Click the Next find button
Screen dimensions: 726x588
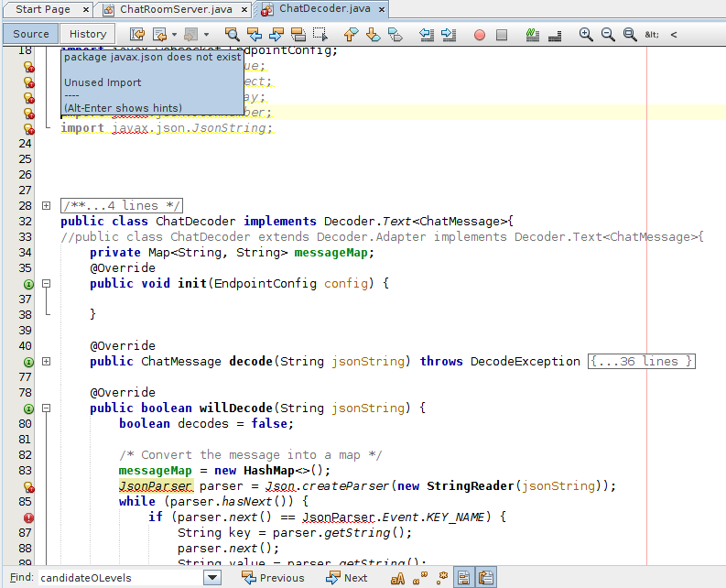[x=346, y=578]
